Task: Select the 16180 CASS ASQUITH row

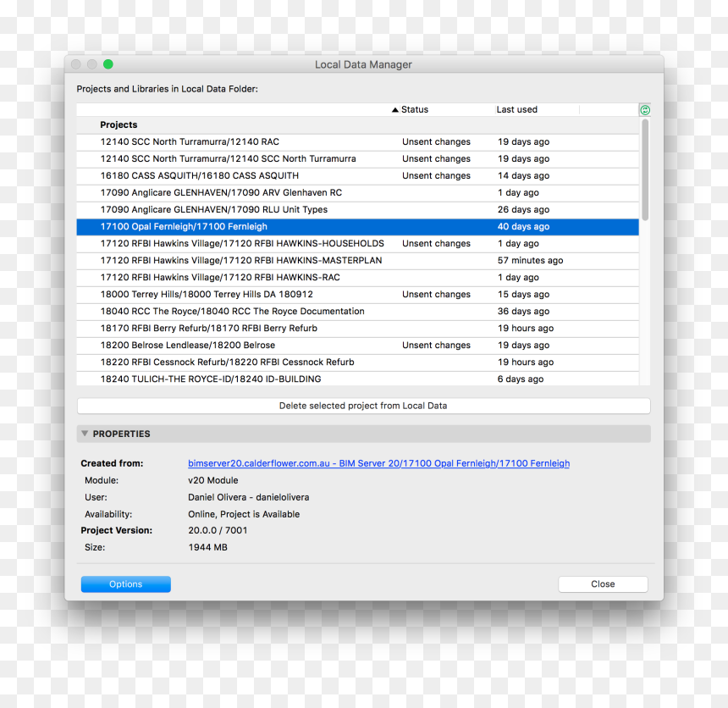Action: click(x=357, y=175)
